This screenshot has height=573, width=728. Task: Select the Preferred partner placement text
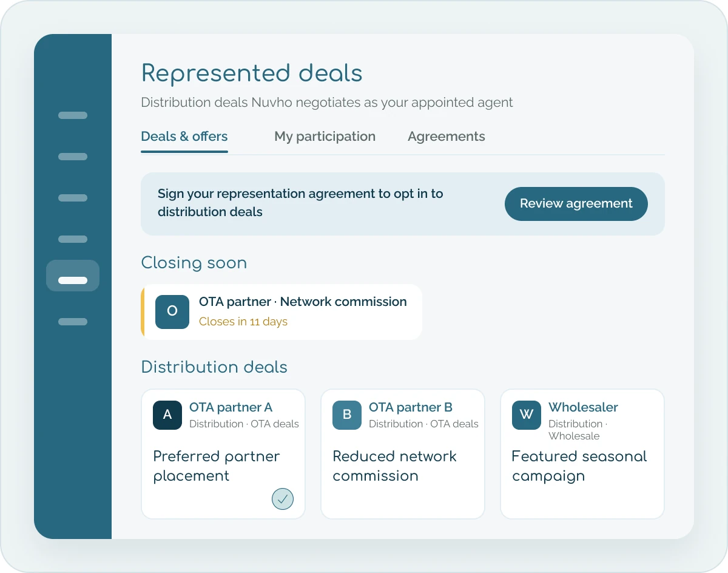[x=217, y=466]
